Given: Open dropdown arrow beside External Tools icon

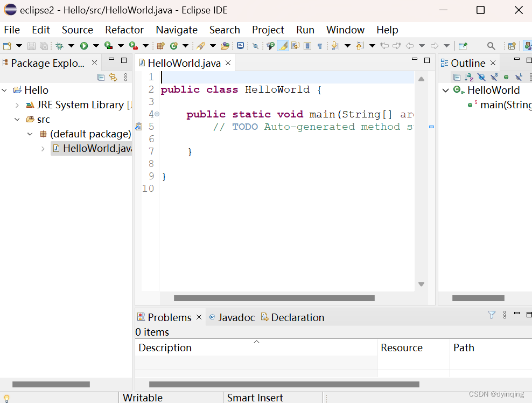Looking at the screenshot, I should pos(145,46).
